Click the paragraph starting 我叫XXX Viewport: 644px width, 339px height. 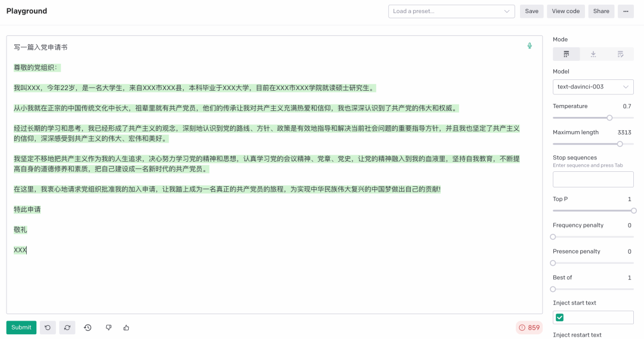pyautogui.click(x=194, y=88)
